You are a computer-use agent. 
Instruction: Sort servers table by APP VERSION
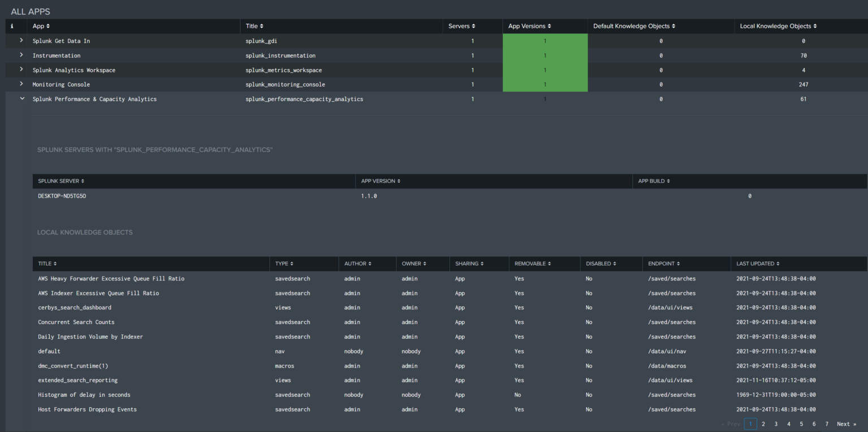(381, 181)
